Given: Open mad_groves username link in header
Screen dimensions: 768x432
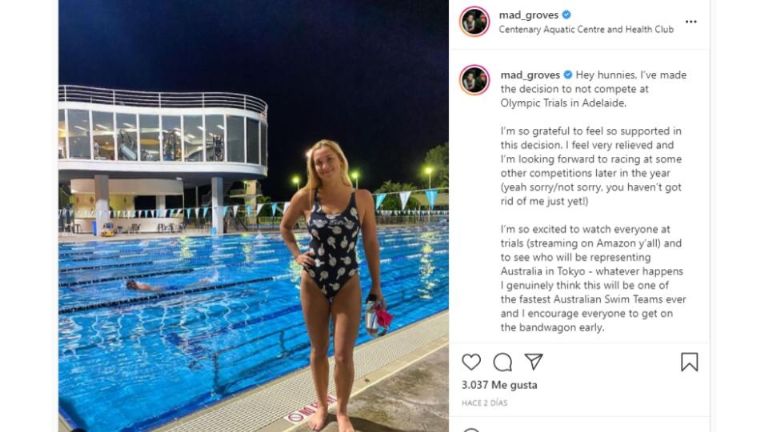Looking at the screenshot, I should coord(528,15).
